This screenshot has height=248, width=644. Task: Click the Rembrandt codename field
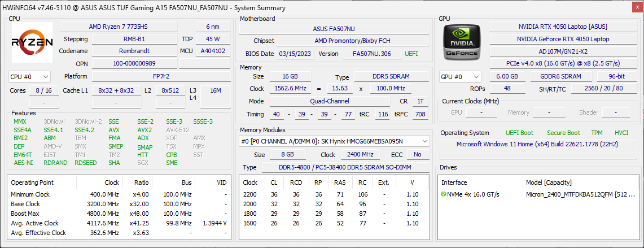(x=134, y=51)
